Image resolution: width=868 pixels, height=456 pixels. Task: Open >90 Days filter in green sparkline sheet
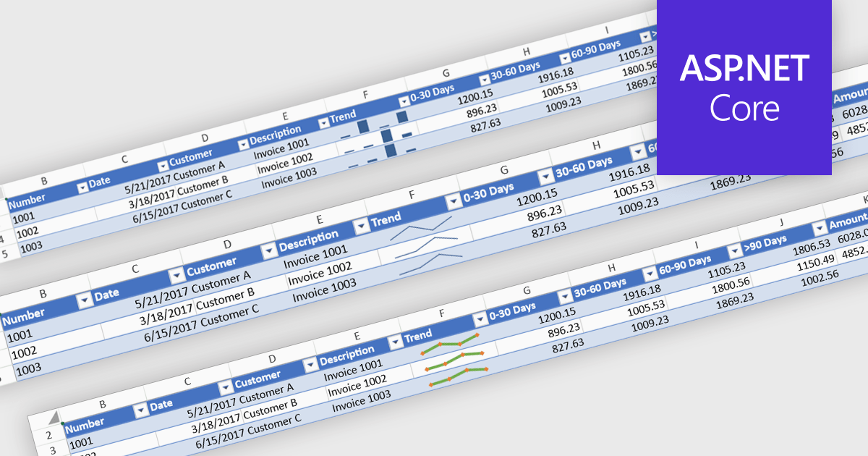point(819,227)
